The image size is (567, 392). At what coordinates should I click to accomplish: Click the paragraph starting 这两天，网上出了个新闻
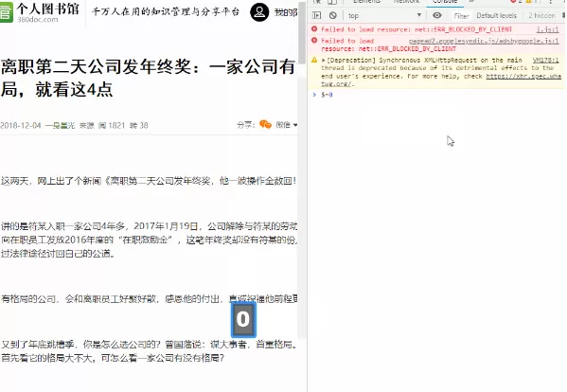(149, 181)
